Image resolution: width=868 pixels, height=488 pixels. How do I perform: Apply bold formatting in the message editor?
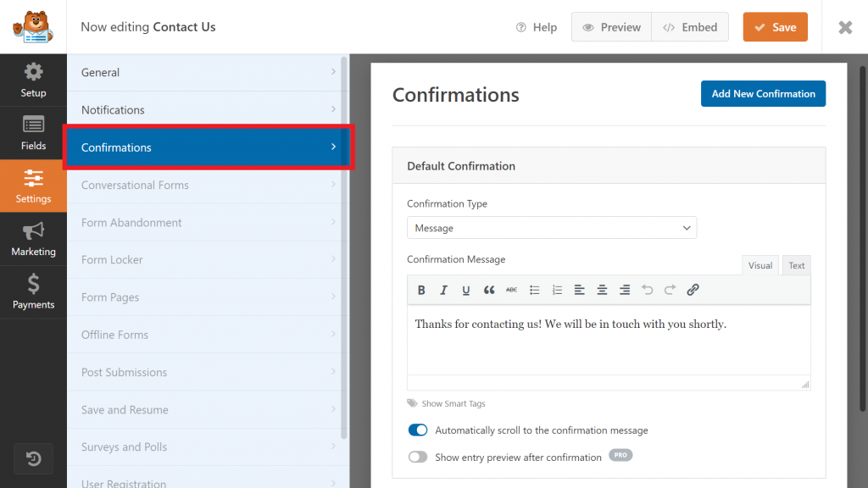pos(421,289)
